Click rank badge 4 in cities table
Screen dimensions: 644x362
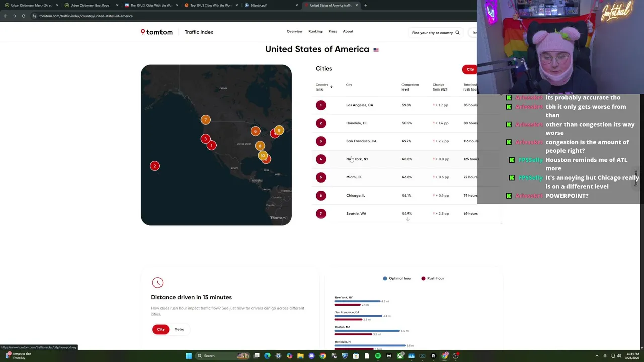coord(321,159)
